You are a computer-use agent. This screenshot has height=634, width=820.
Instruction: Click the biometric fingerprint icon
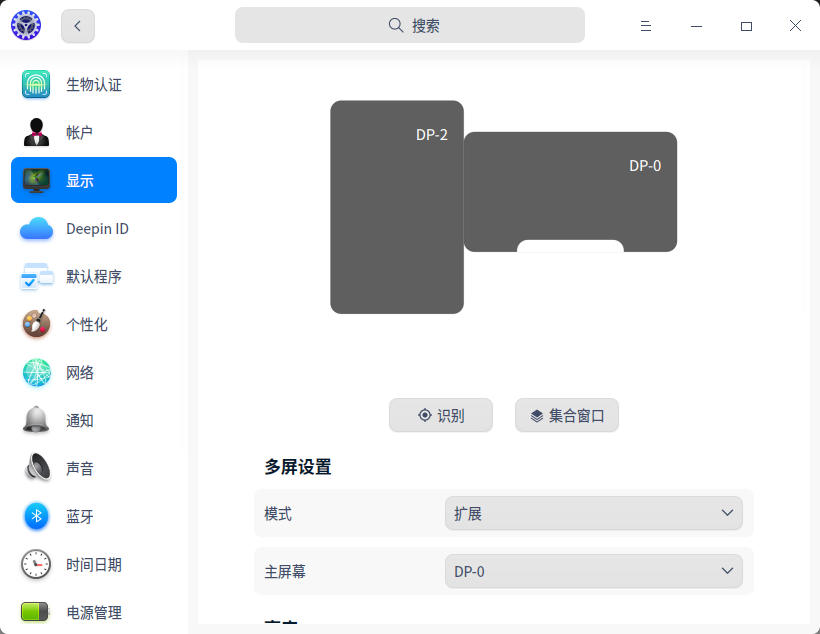(36, 84)
